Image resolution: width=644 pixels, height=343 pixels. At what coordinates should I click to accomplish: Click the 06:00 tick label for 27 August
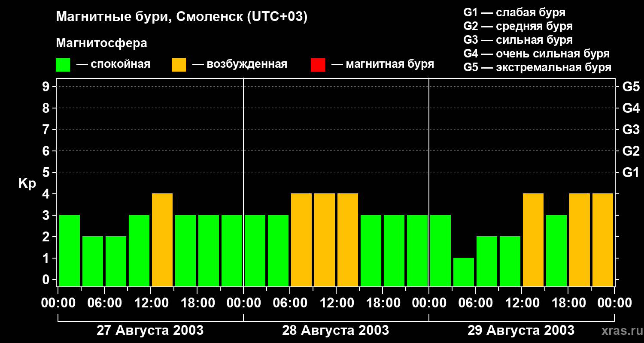pyautogui.click(x=104, y=303)
